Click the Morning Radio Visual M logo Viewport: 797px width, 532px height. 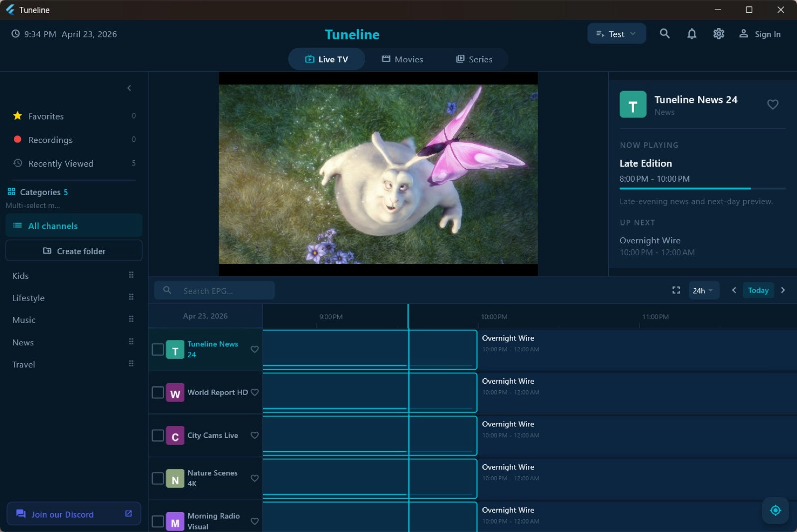click(x=175, y=521)
